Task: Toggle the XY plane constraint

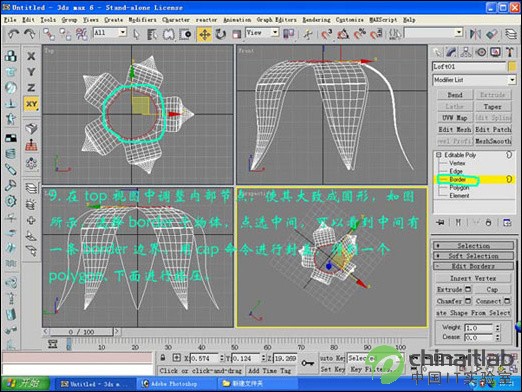Action: coord(31,104)
